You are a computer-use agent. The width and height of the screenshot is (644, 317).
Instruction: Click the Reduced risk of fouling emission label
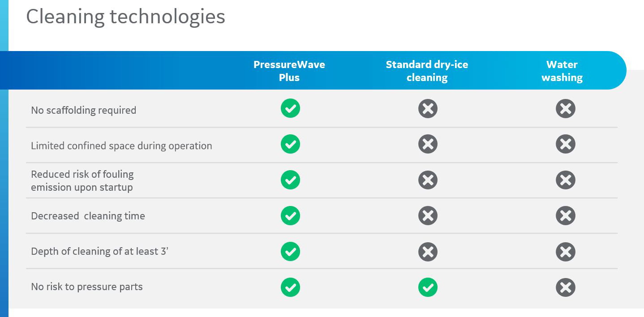coord(82,181)
